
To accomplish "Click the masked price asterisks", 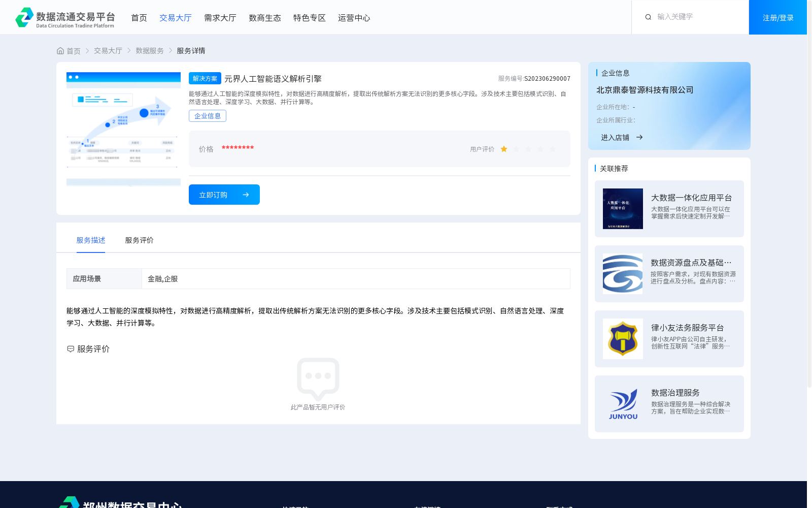I will [x=238, y=148].
